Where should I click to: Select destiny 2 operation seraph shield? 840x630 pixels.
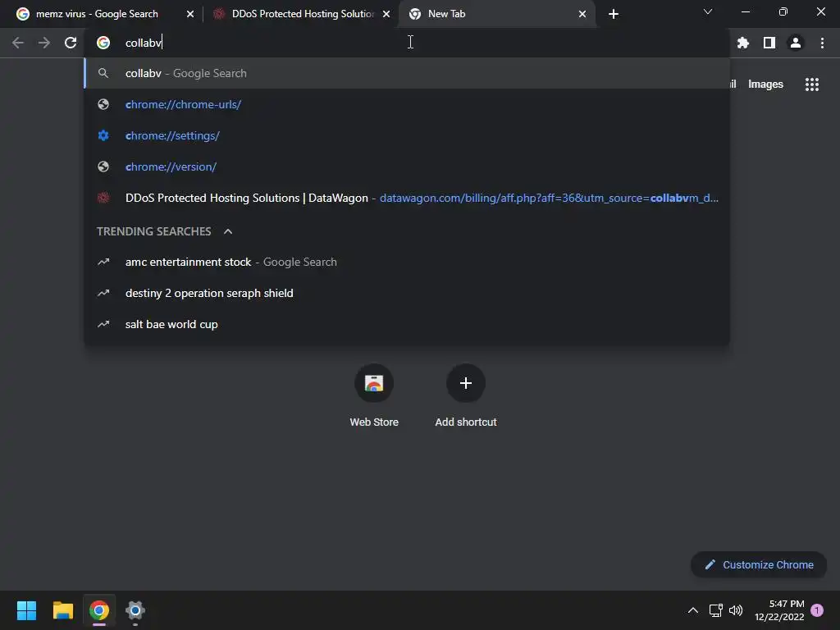[407, 293]
